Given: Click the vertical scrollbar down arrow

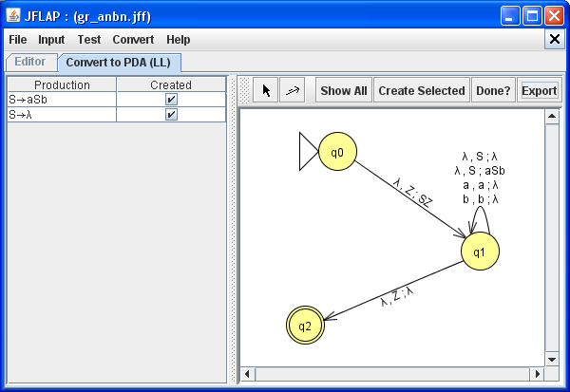Looking at the screenshot, I should [x=551, y=360].
